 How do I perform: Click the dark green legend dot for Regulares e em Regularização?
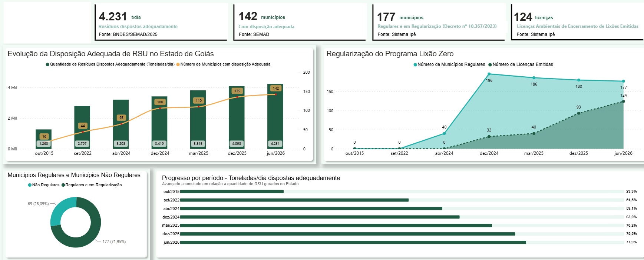[x=63, y=185]
